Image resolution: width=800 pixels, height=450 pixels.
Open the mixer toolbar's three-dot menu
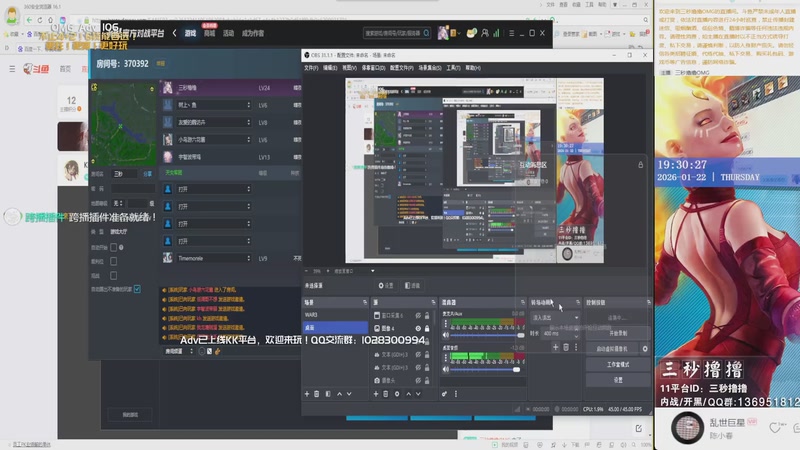coord(456,394)
